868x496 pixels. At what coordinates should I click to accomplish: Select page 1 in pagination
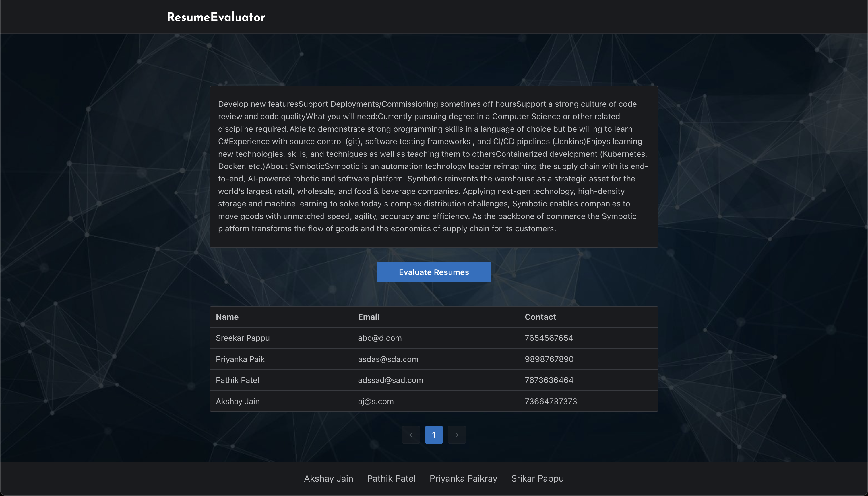click(x=434, y=435)
